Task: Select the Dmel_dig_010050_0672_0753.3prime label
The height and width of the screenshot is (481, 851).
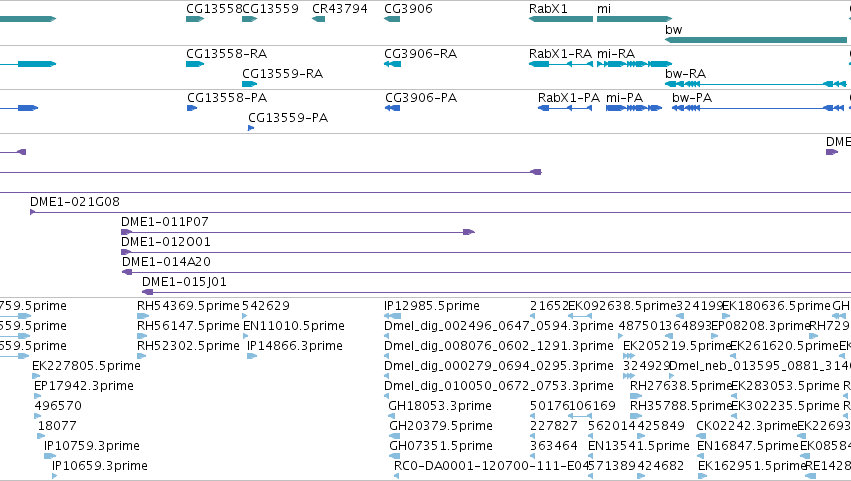Action: [499, 387]
